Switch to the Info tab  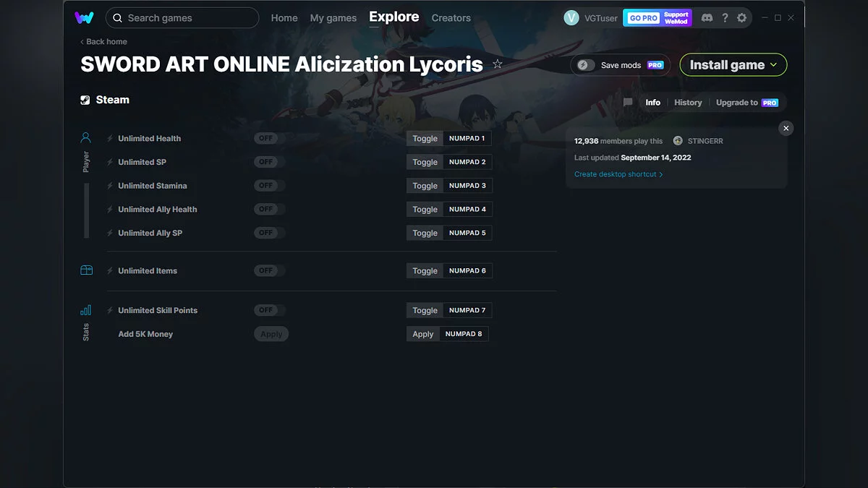[x=652, y=103]
